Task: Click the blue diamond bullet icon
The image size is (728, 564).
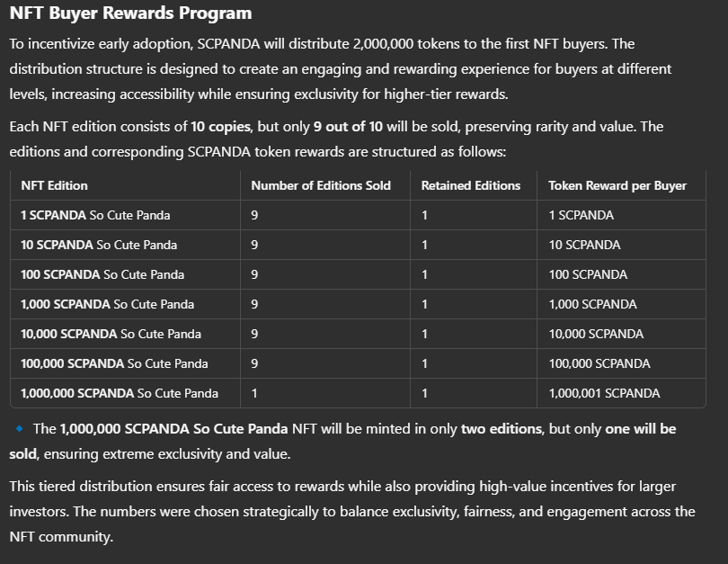Action: [20, 428]
